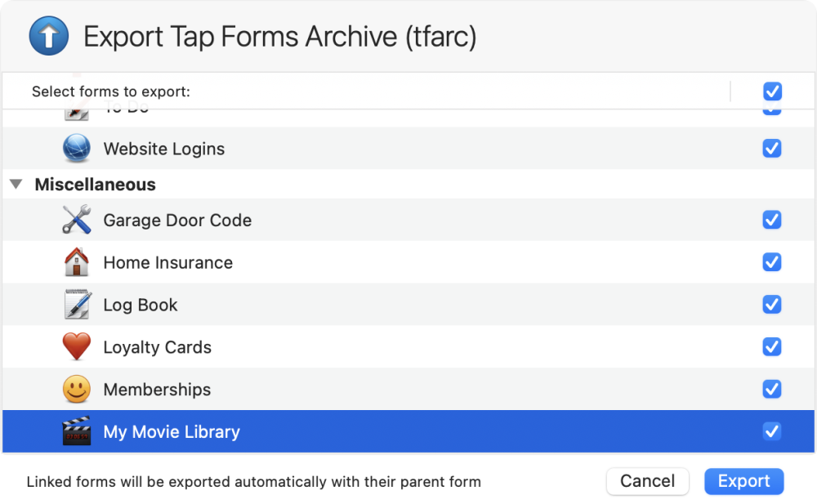Screen dimensions: 817x504
Task: Click the Cancel button
Action: 647,481
